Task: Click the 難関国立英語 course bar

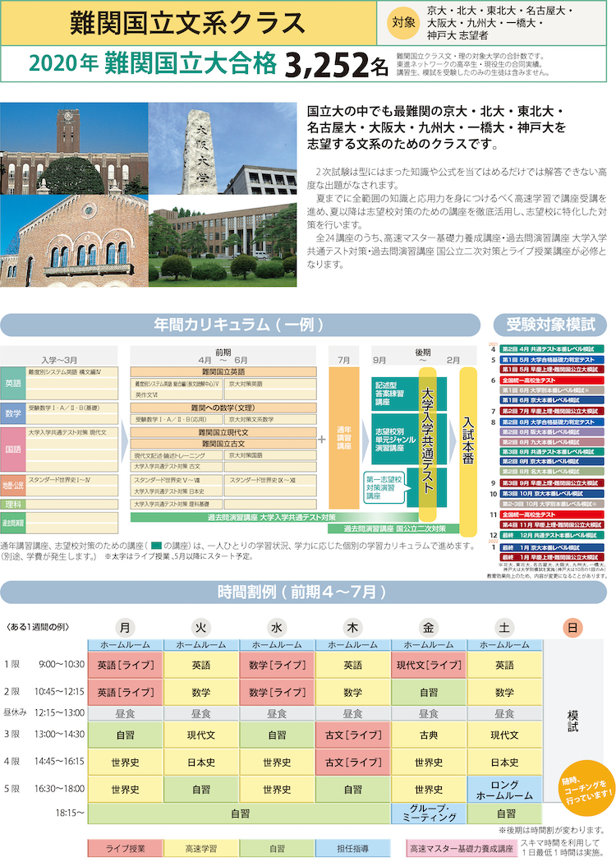Action: [223, 372]
